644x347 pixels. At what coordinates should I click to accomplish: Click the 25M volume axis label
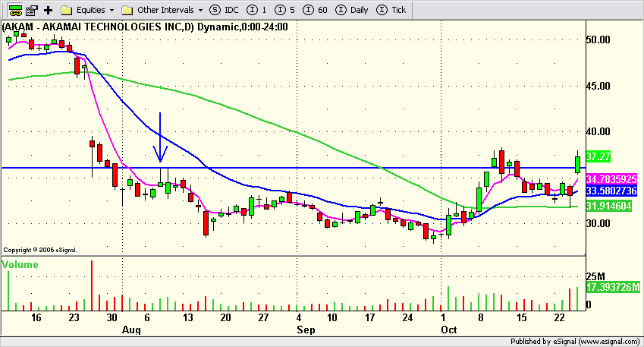(x=595, y=276)
